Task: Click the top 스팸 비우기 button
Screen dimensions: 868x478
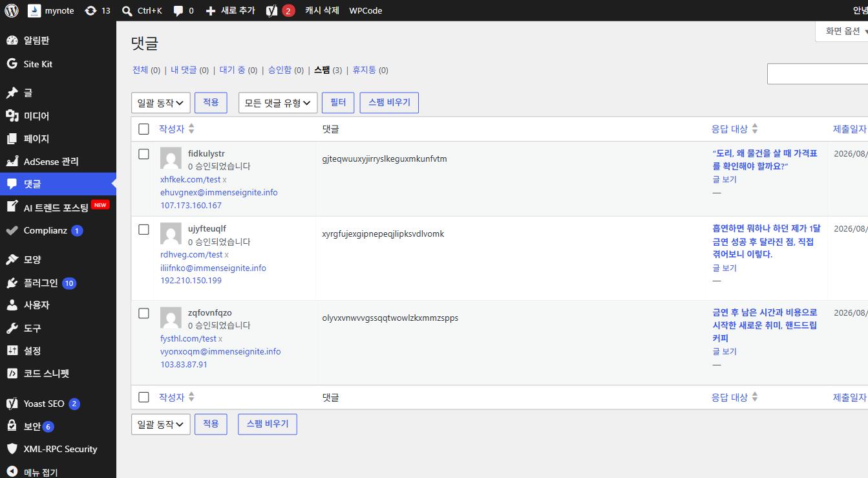Action: coord(389,103)
